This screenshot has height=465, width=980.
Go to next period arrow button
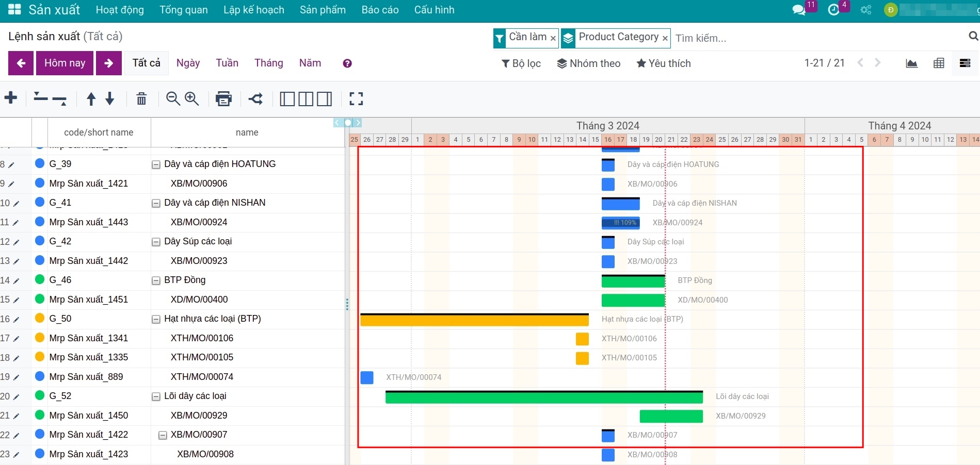109,63
